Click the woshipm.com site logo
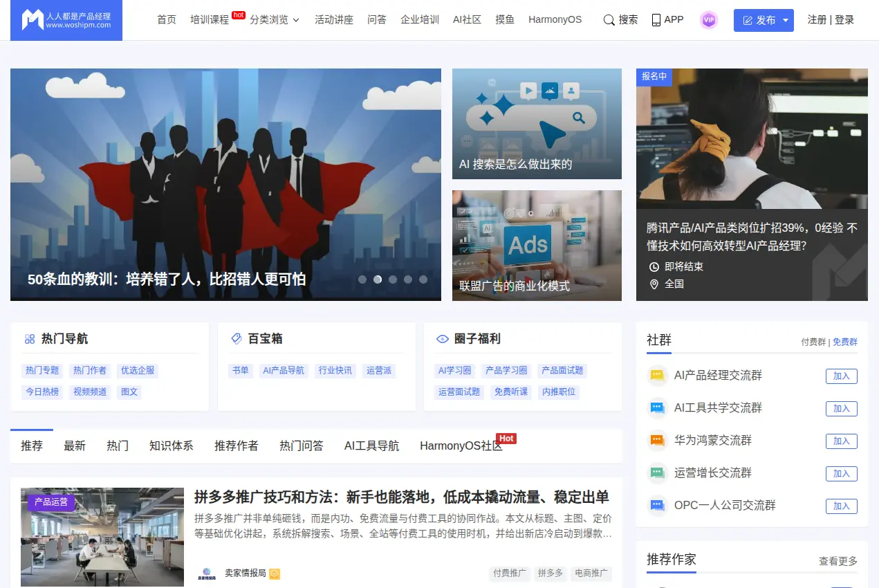The width and height of the screenshot is (879, 588). (x=66, y=20)
